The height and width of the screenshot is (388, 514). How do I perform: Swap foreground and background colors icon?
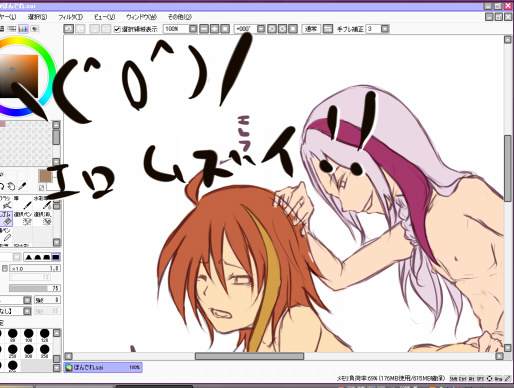42,187
